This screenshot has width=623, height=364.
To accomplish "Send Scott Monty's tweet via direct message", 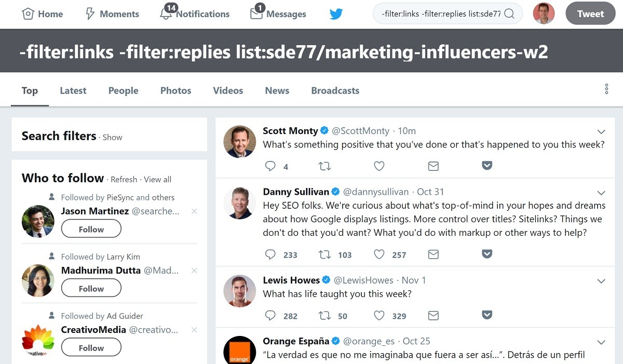I will [x=434, y=166].
